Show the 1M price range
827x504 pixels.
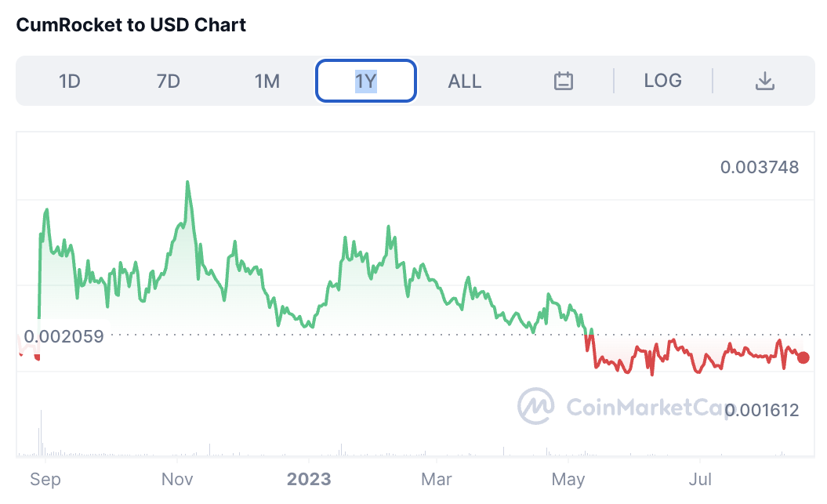pyautogui.click(x=267, y=81)
